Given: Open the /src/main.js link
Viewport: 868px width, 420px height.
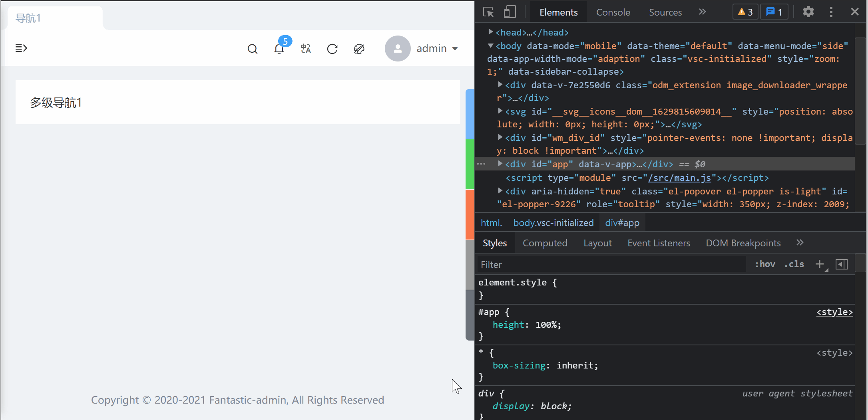Looking at the screenshot, I should (x=679, y=178).
